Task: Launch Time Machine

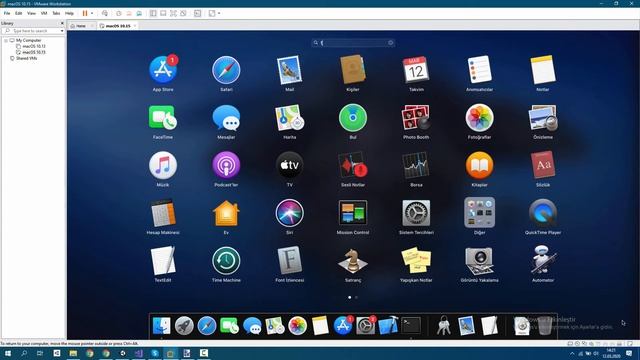Action: point(226,261)
